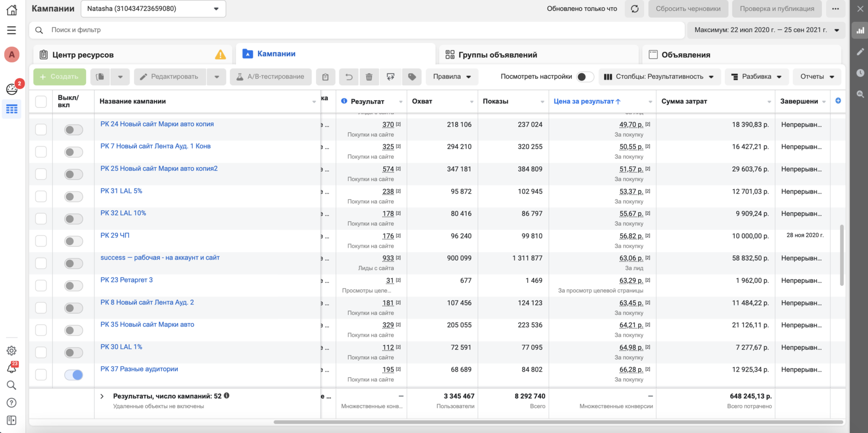Image resolution: width=868 pixels, height=433 pixels.
Task: Click Сбросить черновики button
Action: pos(688,9)
